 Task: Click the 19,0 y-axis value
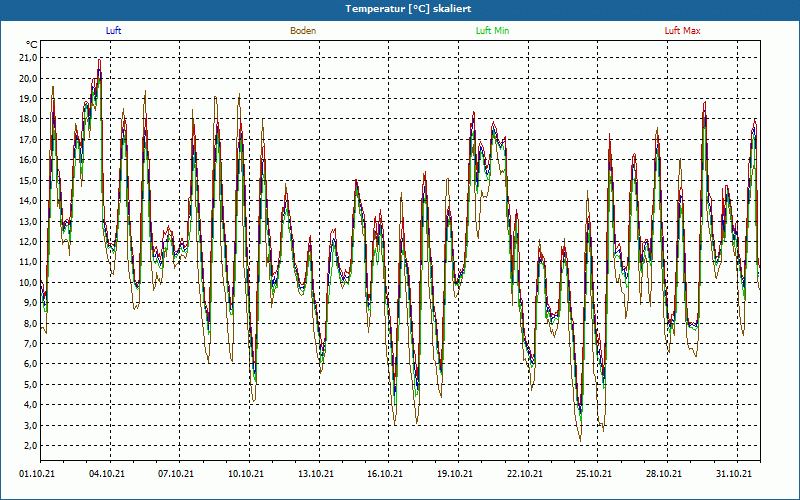[29, 98]
